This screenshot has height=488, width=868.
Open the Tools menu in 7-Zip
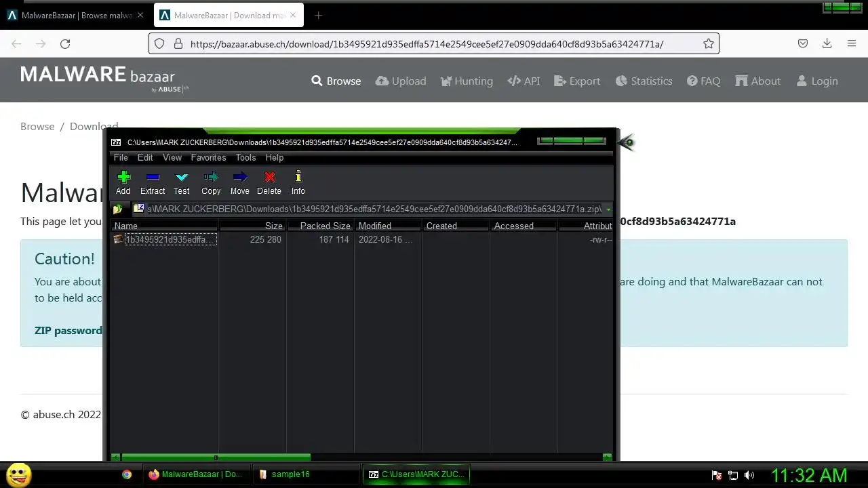pos(245,157)
